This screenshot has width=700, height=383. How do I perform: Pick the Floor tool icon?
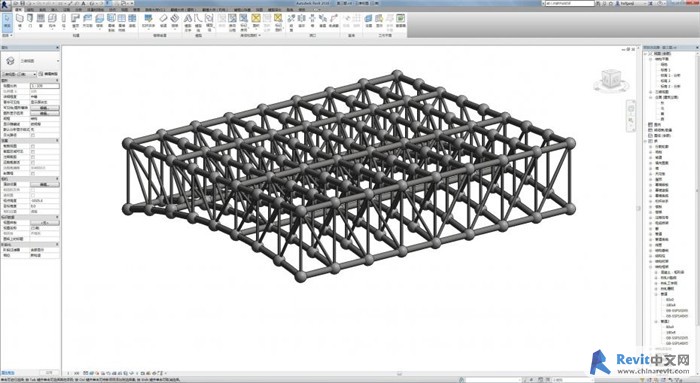coord(99,21)
